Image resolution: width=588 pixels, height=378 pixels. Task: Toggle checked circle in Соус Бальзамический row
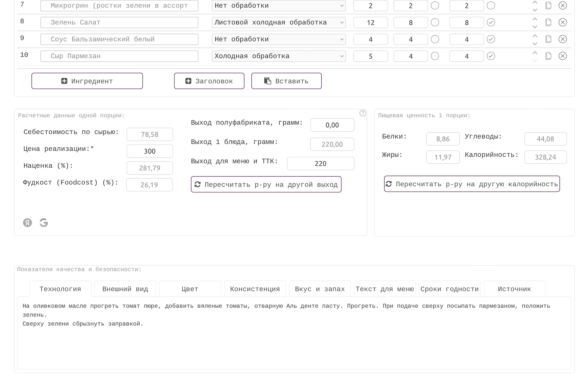(x=491, y=39)
